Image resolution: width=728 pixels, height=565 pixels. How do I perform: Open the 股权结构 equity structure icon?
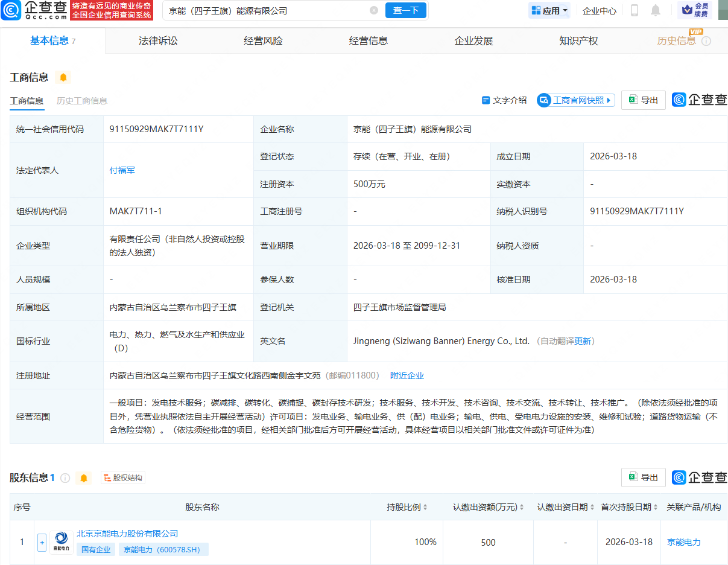[107, 477]
